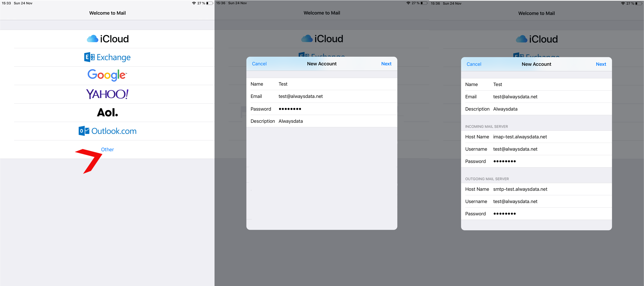Edit the Password field in middle dialog
This screenshot has width=644, height=286.
322,109
